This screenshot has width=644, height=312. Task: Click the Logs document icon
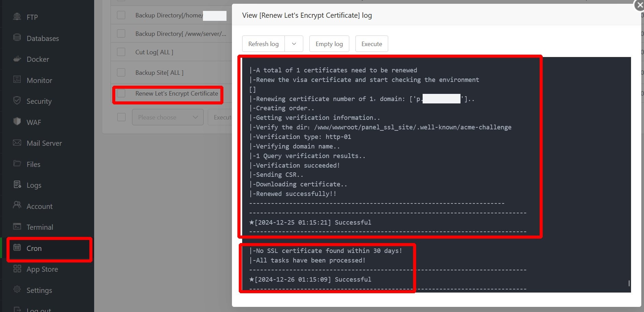tap(17, 184)
